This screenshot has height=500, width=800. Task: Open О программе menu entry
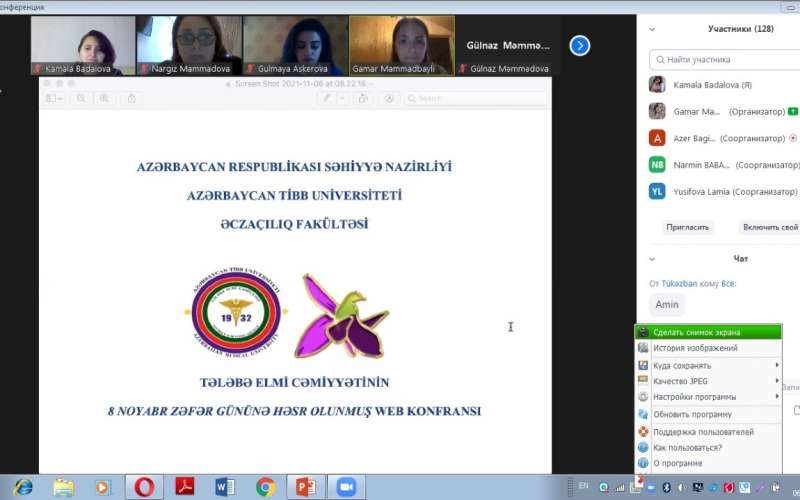pos(709,463)
